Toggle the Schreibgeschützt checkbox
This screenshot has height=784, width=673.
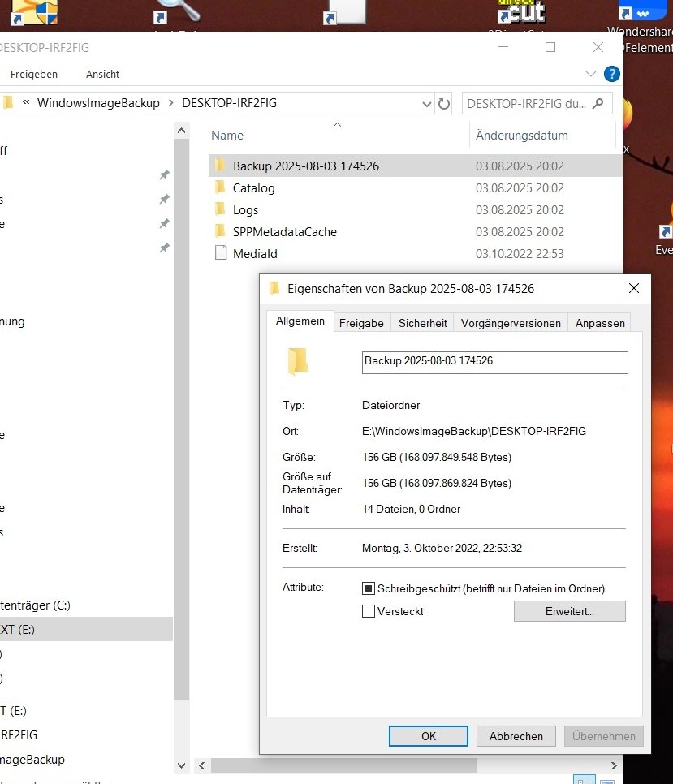click(x=369, y=588)
